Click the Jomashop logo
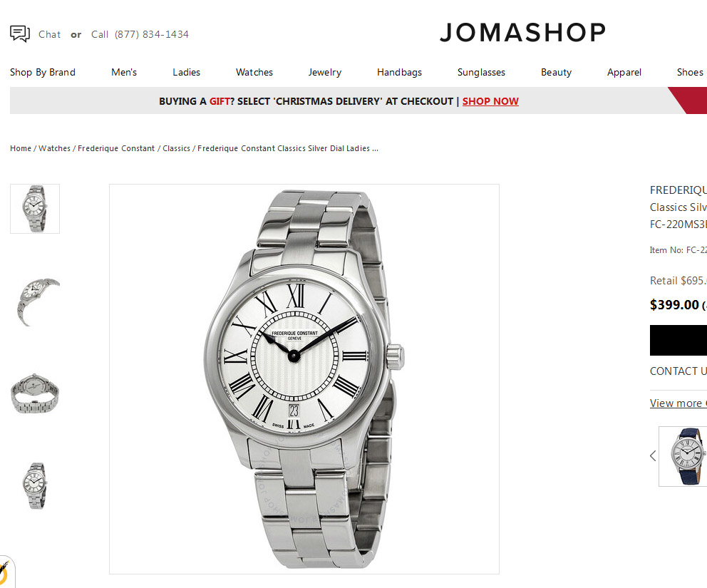 pyautogui.click(x=522, y=33)
